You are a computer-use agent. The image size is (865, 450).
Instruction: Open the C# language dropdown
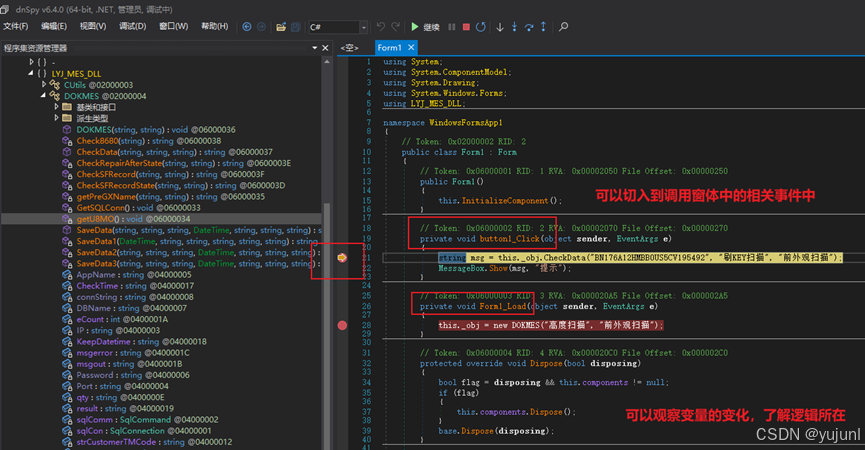pyautogui.click(x=338, y=26)
